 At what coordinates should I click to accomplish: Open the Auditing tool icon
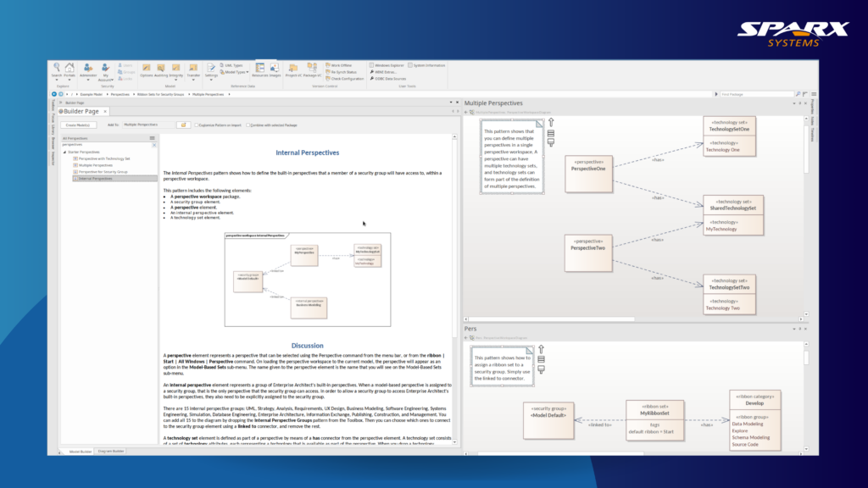160,70
